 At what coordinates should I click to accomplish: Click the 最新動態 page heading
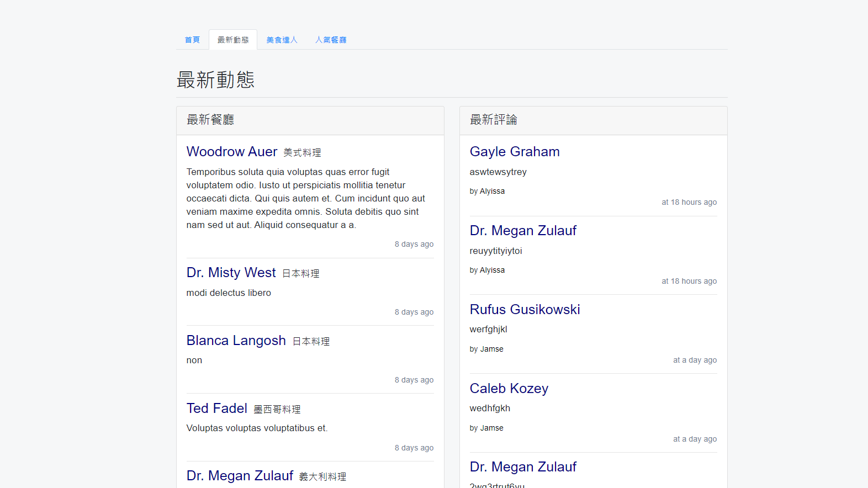(x=215, y=80)
